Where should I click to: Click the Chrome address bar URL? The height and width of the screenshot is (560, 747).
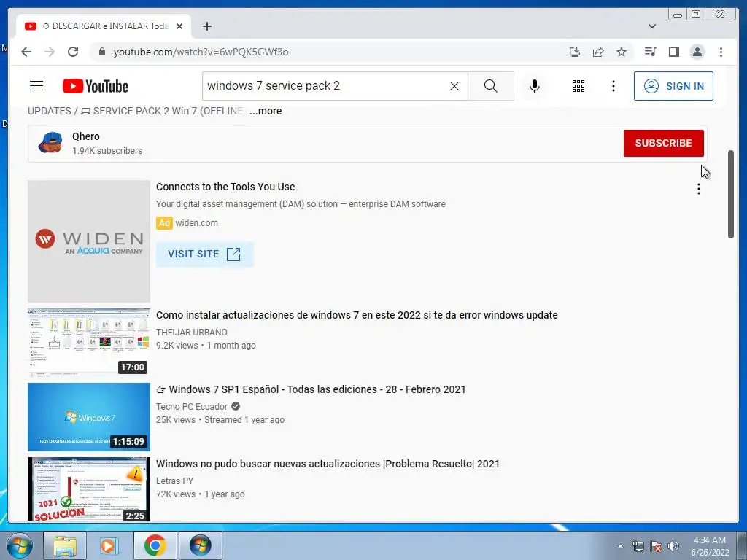201,52
